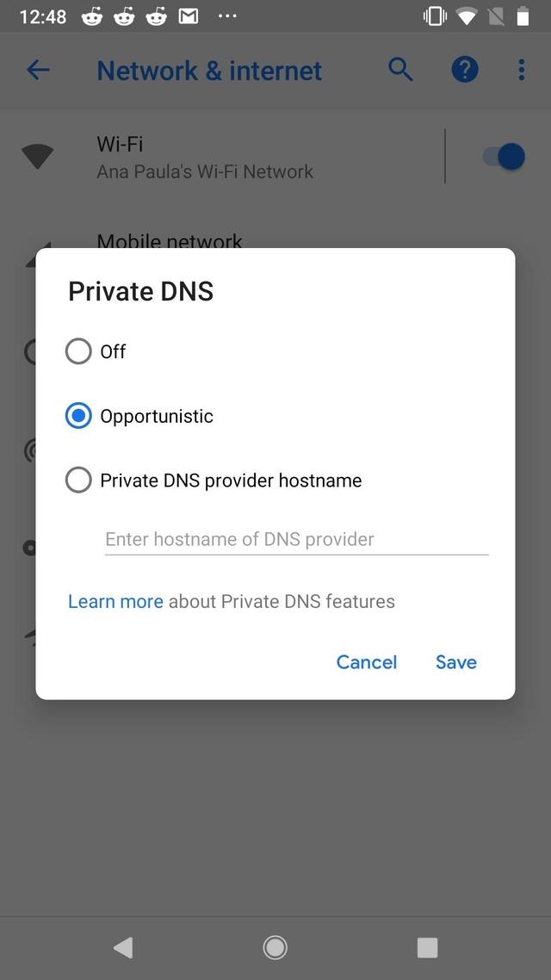Open the search magnifier icon
551x980 pixels.
400,70
